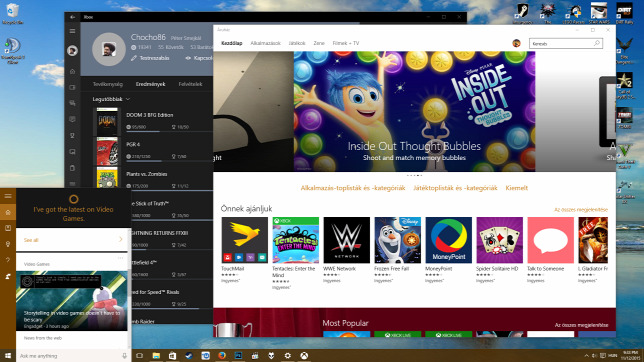Open the Tentacles: Enter the Mind tile
Viewport: 644px width, 362px height.
pyautogui.click(x=295, y=253)
